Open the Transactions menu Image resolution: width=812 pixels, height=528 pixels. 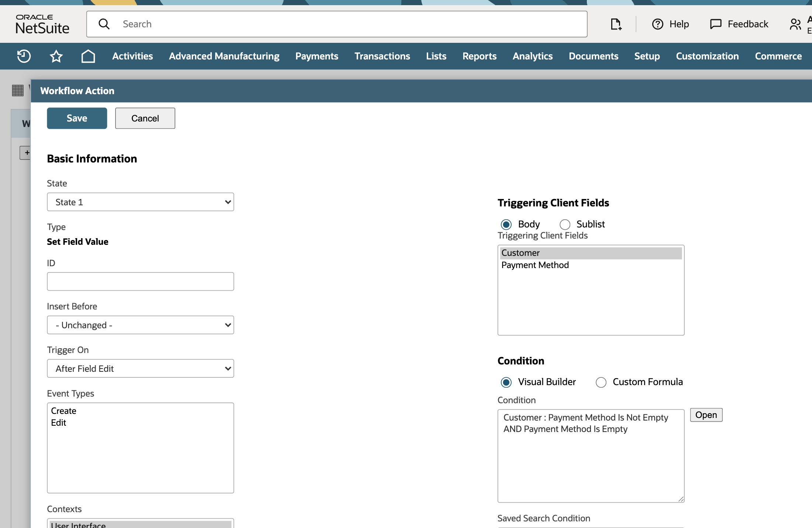pos(382,56)
